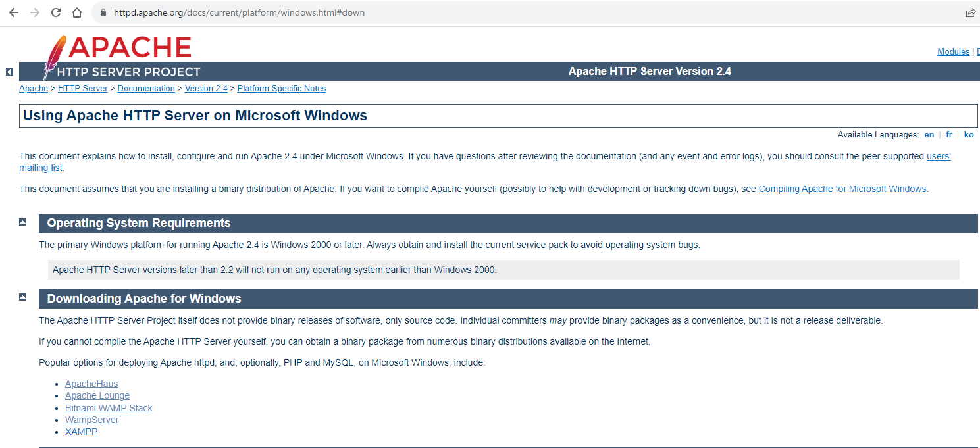Click the browser forward arrow

pyautogui.click(x=35, y=12)
